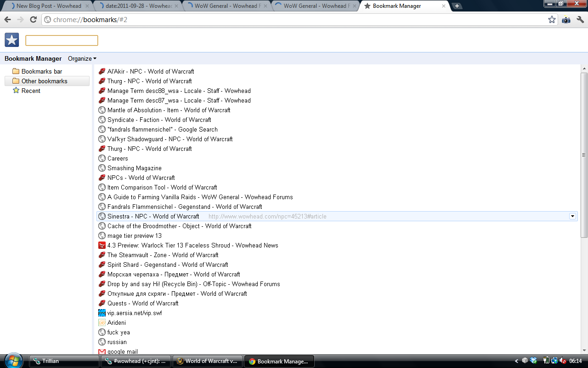
Task: Click the Wowhead favicon beside Al'Akir bookmark
Action: click(102, 71)
